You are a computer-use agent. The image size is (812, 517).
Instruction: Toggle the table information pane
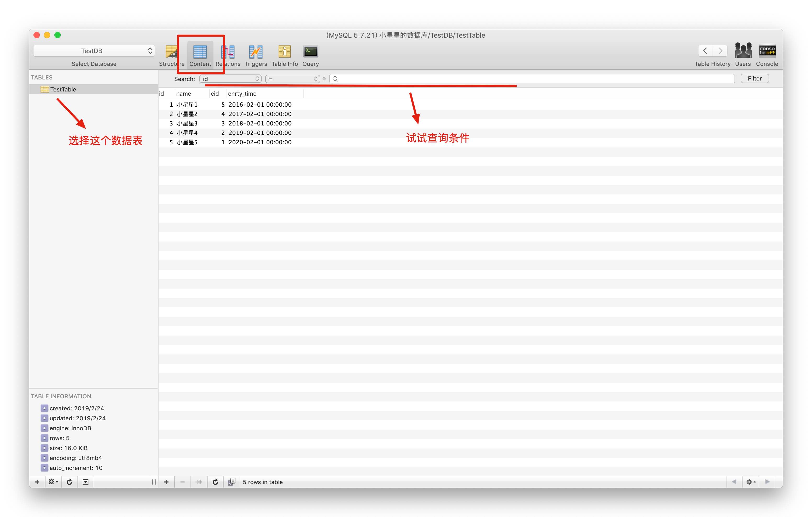tap(86, 482)
